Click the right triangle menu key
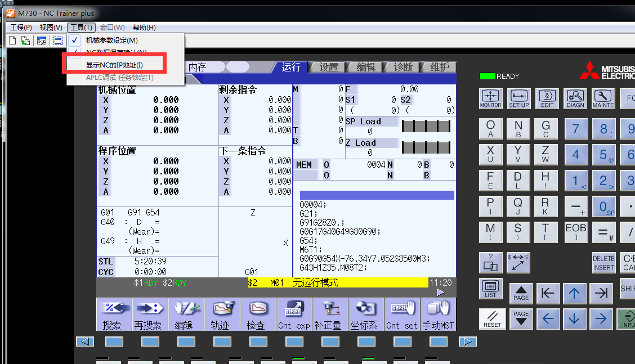This screenshot has width=635, height=364. 468,341
